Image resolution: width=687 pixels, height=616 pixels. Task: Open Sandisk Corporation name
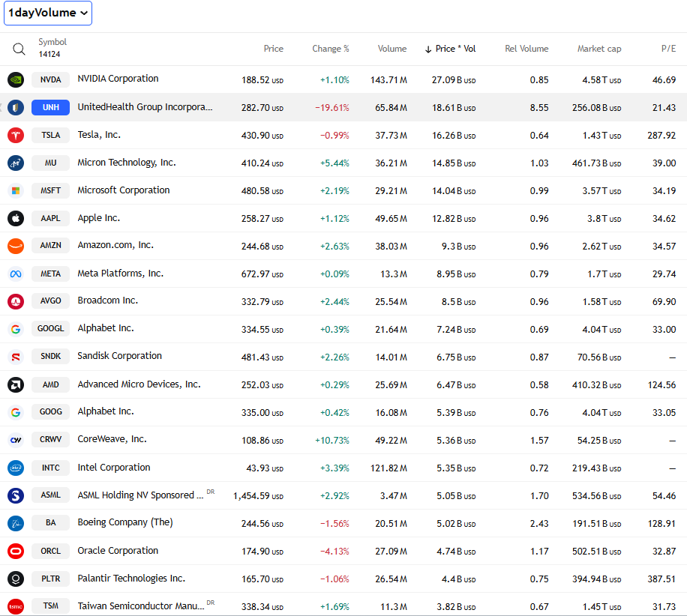(119, 356)
